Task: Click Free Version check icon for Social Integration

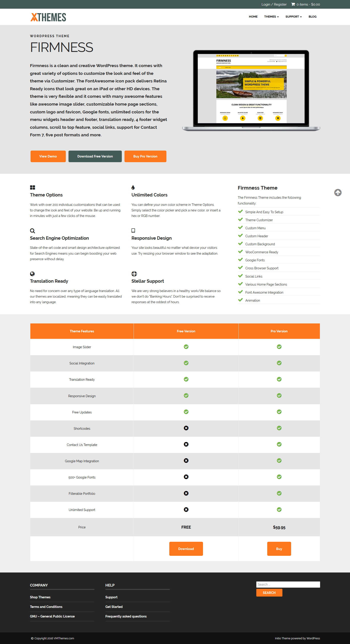Action: click(186, 363)
